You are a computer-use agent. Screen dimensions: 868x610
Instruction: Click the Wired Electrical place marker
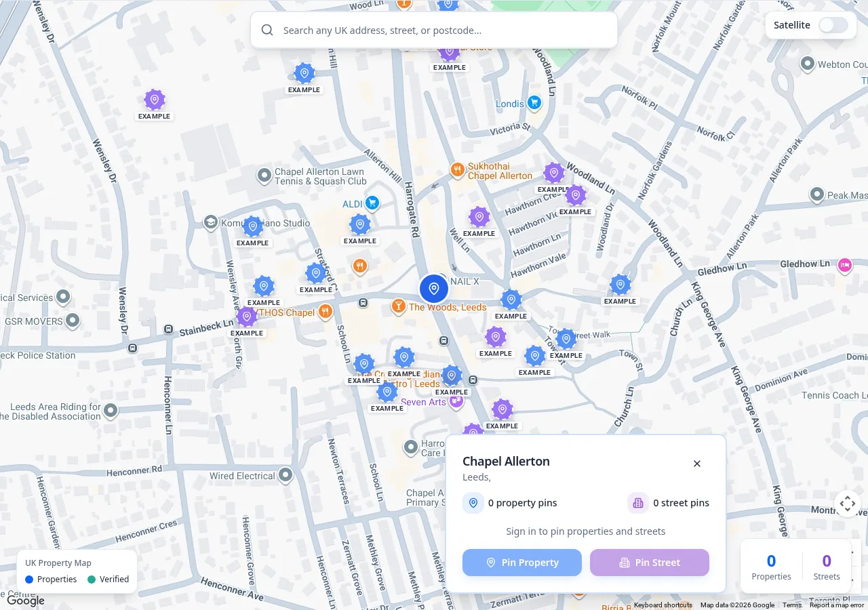click(285, 474)
